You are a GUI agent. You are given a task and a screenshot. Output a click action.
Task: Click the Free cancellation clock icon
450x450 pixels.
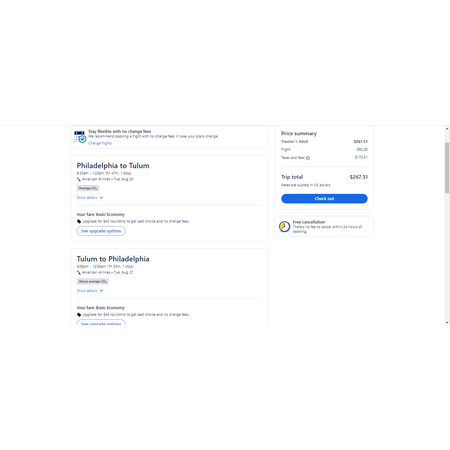click(284, 226)
